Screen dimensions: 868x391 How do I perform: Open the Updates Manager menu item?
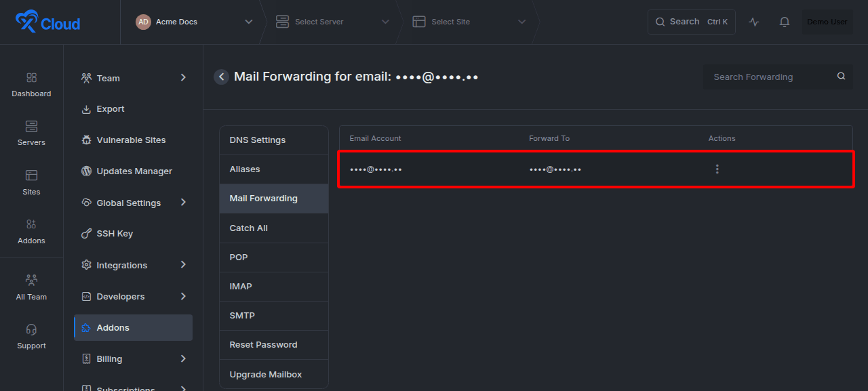pyautogui.click(x=133, y=171)
